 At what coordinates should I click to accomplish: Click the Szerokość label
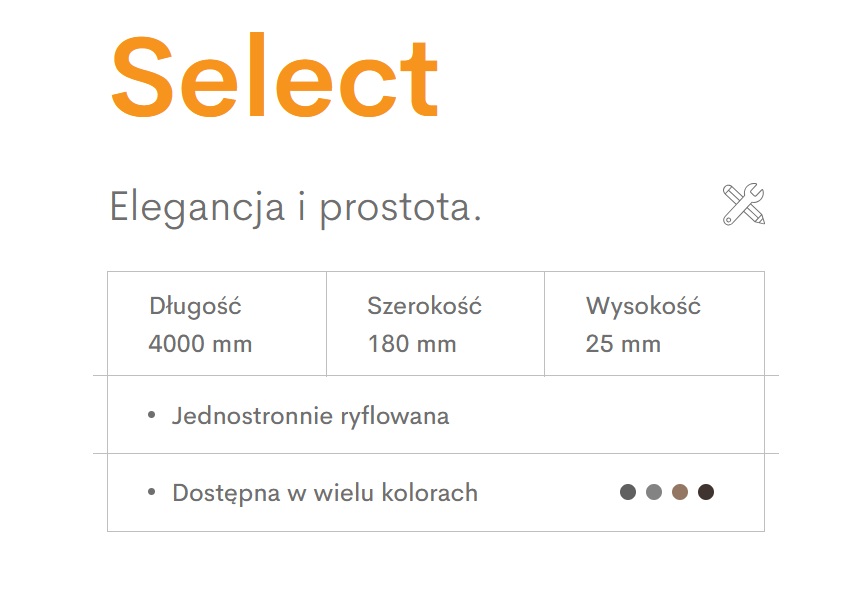pos(425,306)
